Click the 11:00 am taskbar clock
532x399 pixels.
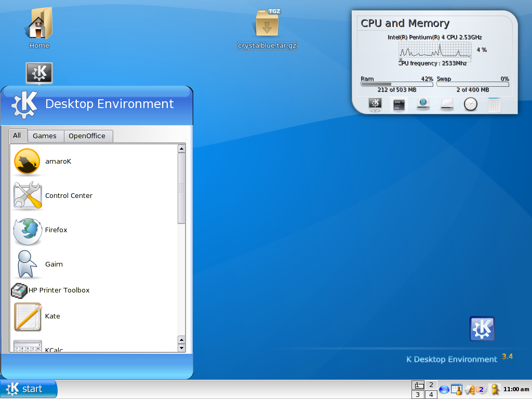click(516, 389)
